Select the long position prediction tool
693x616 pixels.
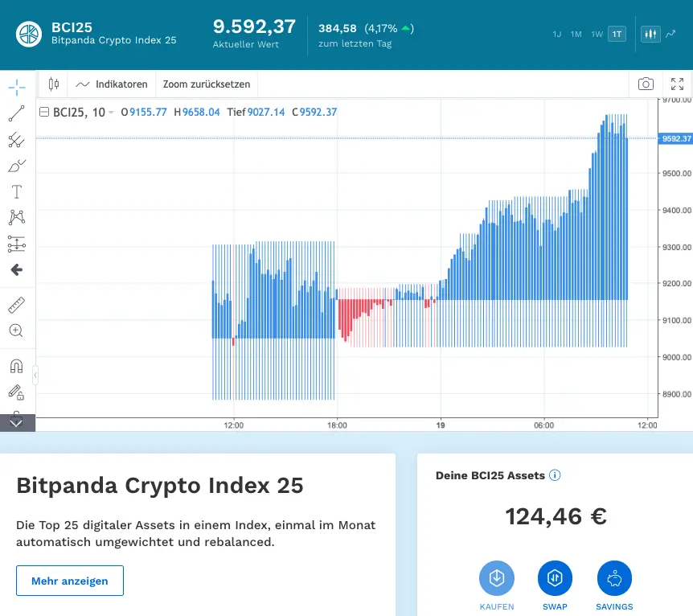(x=17, y=244)
